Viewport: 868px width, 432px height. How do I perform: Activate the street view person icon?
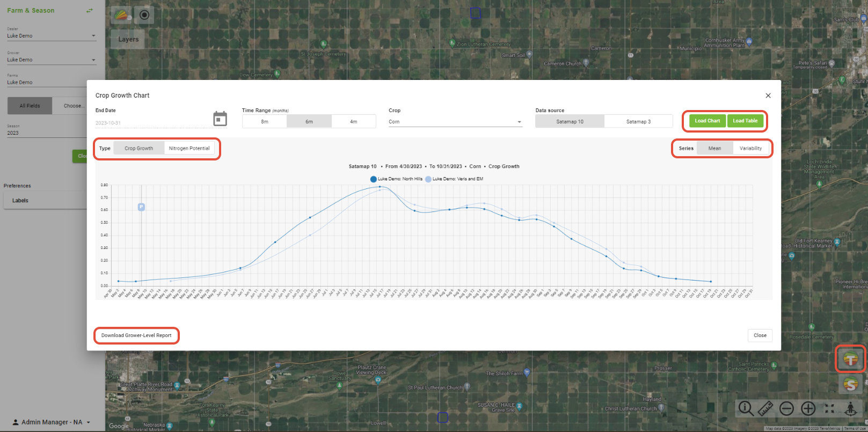pyautogui.click(x=851, y=409)
